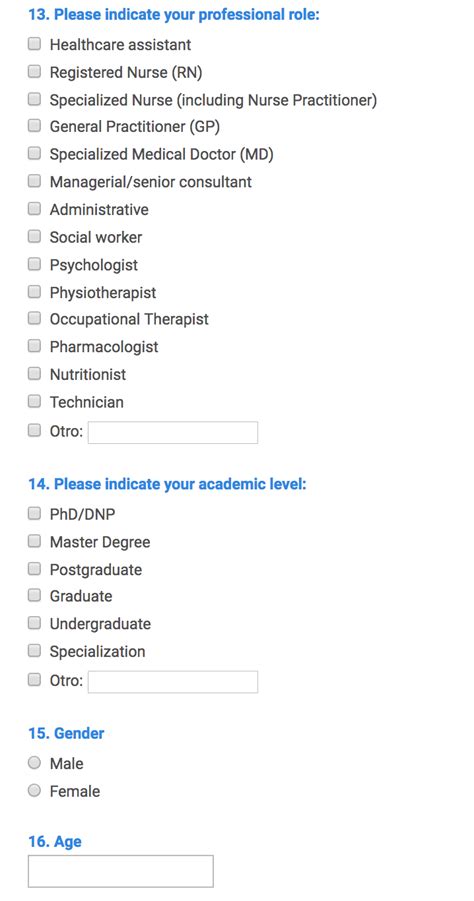Screen dimensions: 474x901
Task: Select Registered Nurse (RN) option
Action: point(34,71)
